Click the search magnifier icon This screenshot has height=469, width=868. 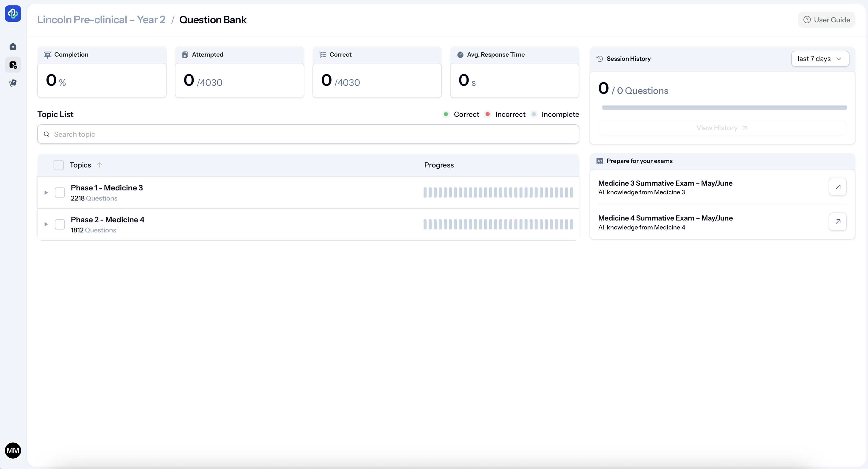tap(46, 134)
